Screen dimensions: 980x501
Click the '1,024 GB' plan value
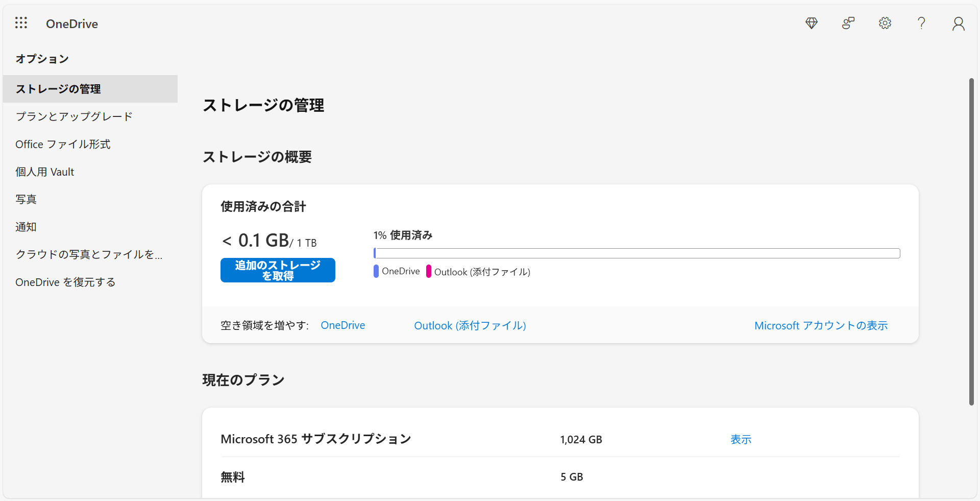[581, 439]
